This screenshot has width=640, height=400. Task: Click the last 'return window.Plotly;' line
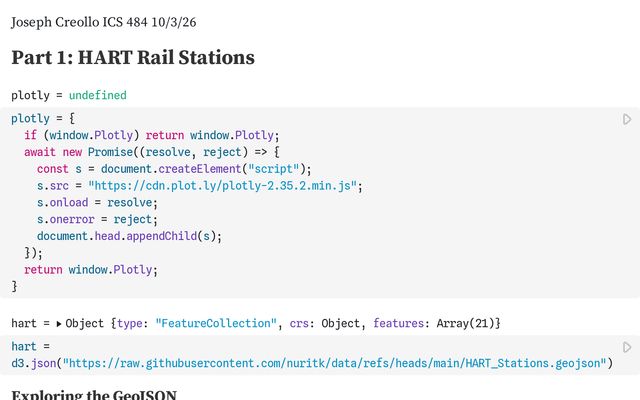pyautogui.click(x=91, y=270)
